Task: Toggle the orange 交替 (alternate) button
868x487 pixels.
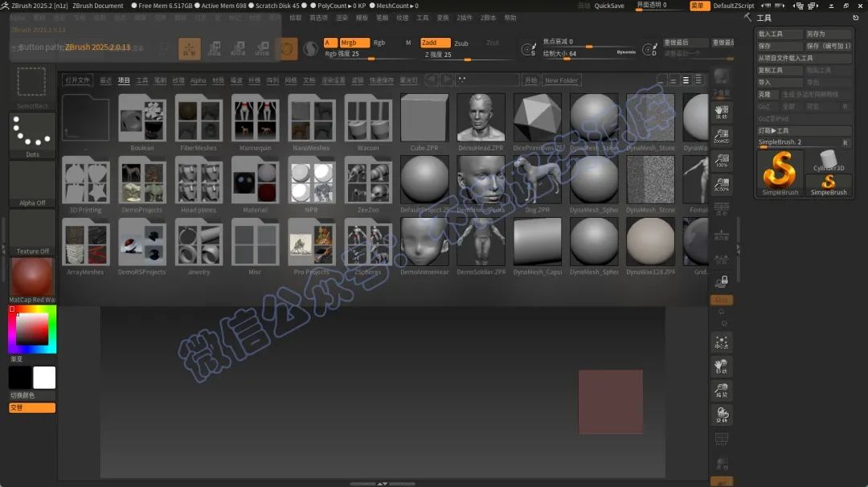Action: point(32,408)
